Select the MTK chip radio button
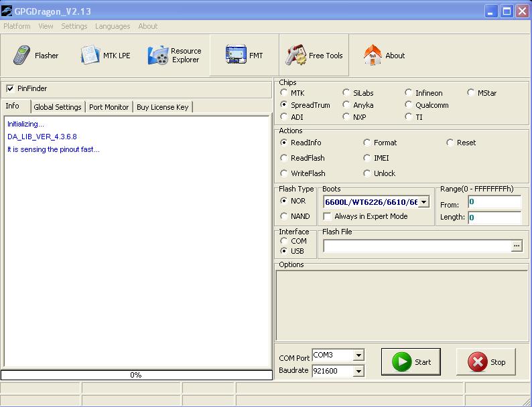The width and height of the screenshot is (532, 407). point(284,93)
